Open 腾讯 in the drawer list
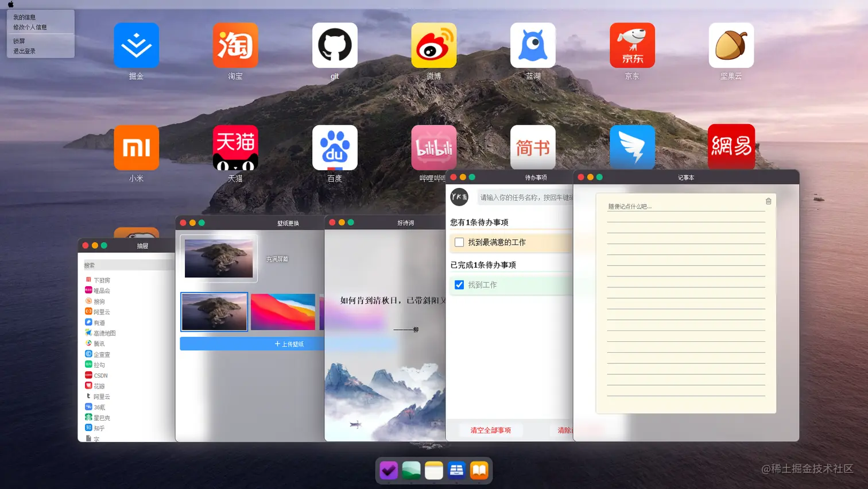This screenshot has width=868, height=489. pyautogui.click(x=95, y=344)
